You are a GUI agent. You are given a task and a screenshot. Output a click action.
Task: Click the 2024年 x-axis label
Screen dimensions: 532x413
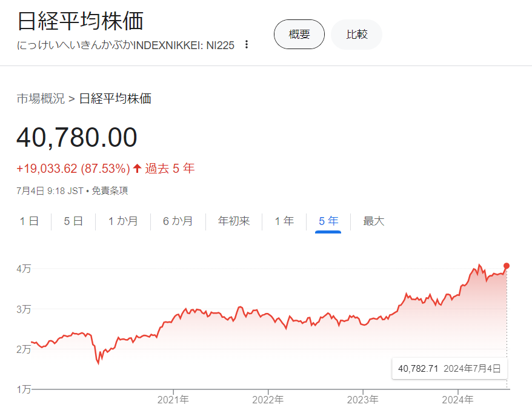pyautogui.click(x=457, y=400)
